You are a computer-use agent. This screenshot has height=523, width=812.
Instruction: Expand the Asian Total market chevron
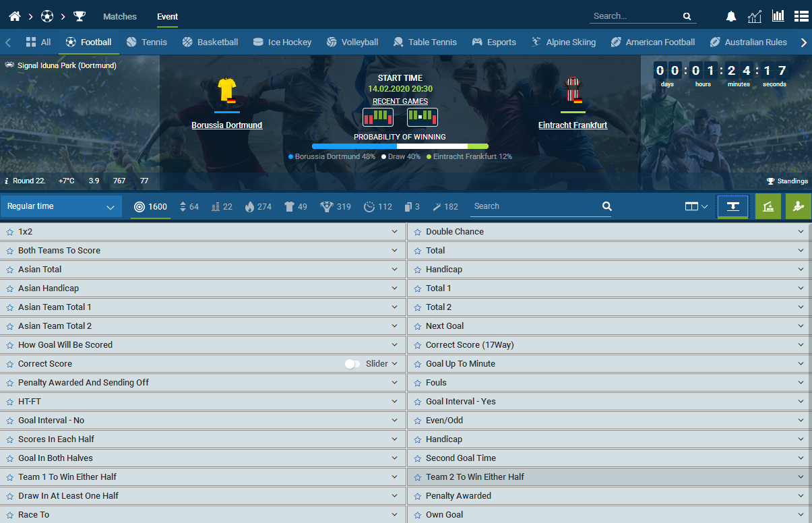(395, 270)
